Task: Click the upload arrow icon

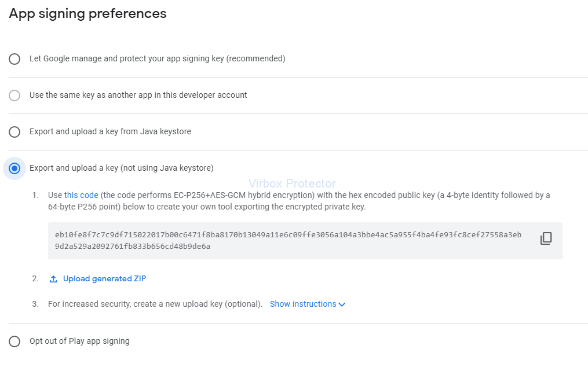Action: (x=53, y=279)
